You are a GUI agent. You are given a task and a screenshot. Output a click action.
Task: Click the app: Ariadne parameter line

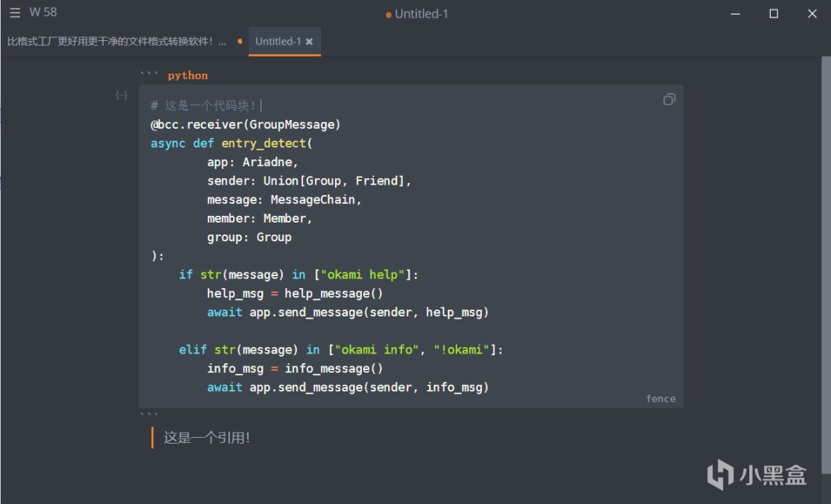pos(252,162)
